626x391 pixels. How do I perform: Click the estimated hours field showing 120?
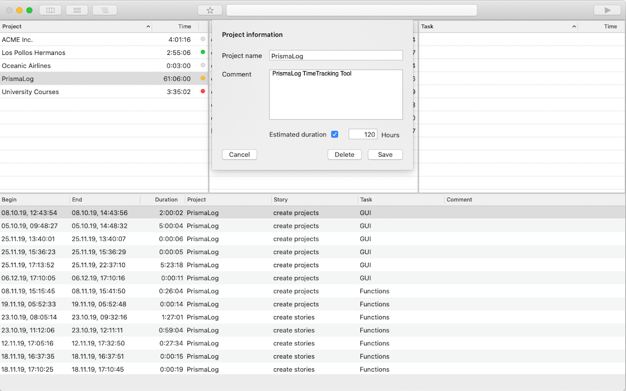coord(363,134)
